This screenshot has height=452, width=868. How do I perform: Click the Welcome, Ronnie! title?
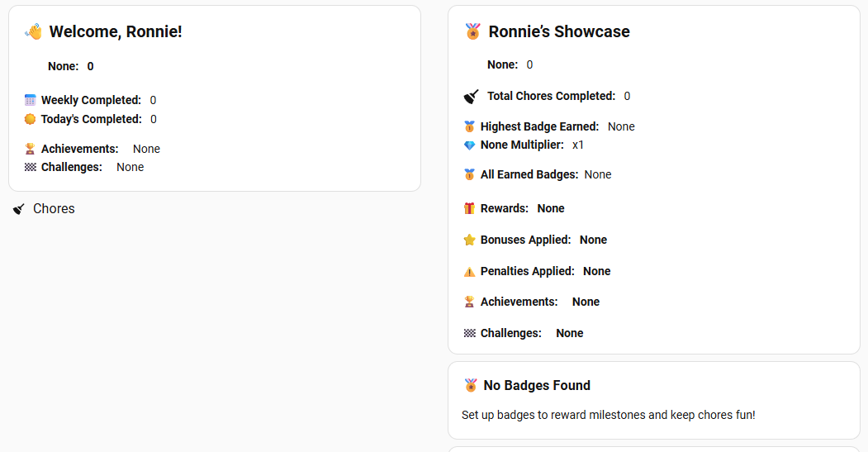point(116,31)
